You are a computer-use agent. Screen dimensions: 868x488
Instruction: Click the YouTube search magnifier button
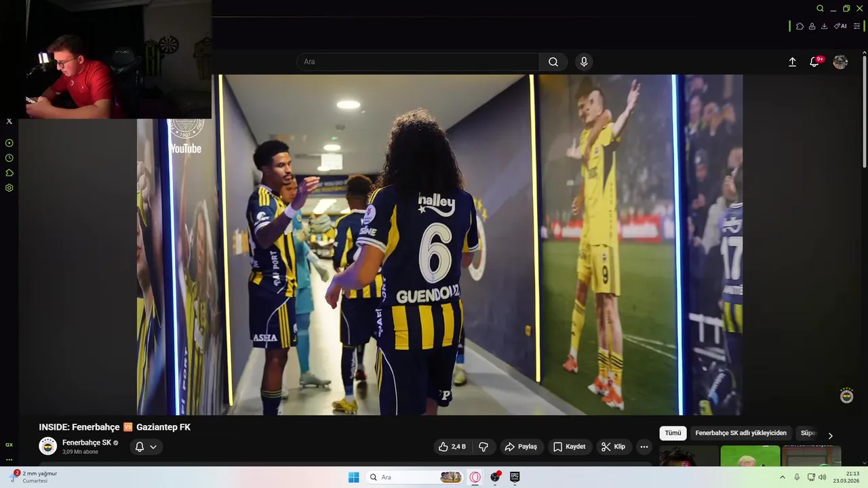pyautogui.click(x=553, y=62)
